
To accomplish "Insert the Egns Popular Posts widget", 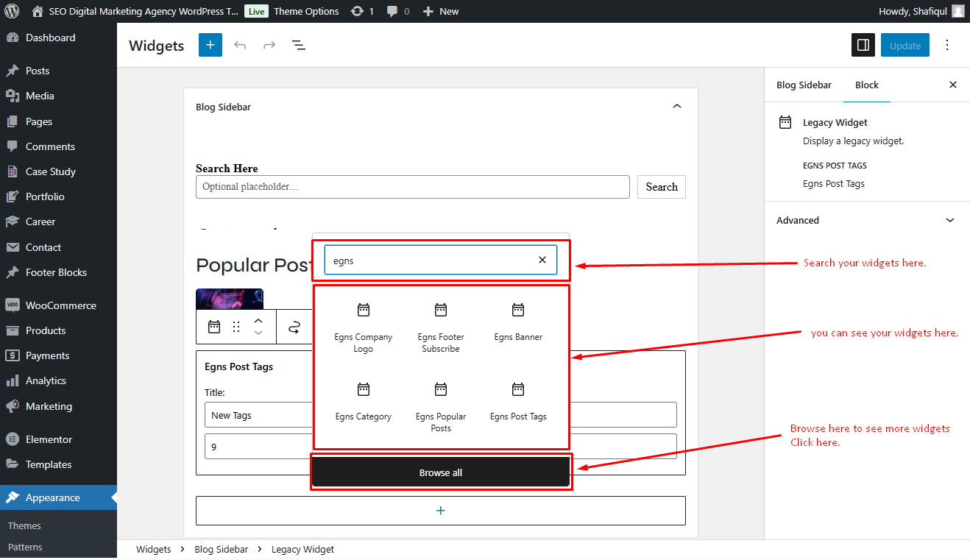I will (441, 408).
